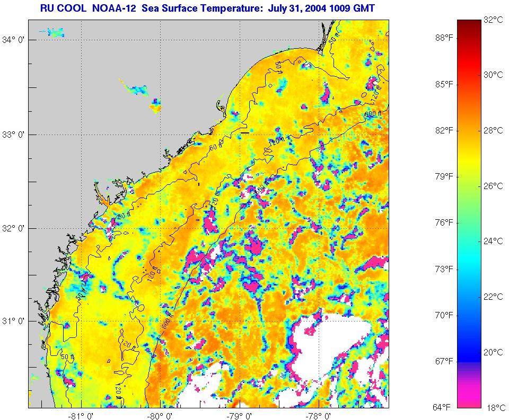This screenshot has width=509, height=420.
Task: Click the -78° 0' longitude label
Action: pyautogui.click(x=319, y=416)
